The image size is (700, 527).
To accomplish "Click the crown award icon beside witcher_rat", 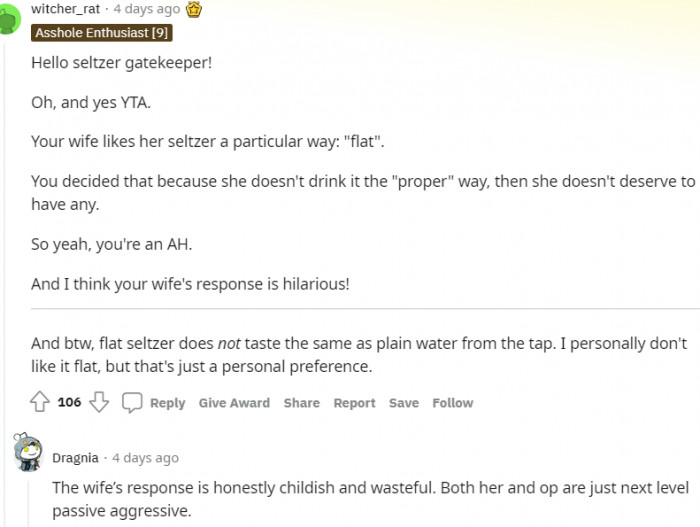I will [195, 9].
